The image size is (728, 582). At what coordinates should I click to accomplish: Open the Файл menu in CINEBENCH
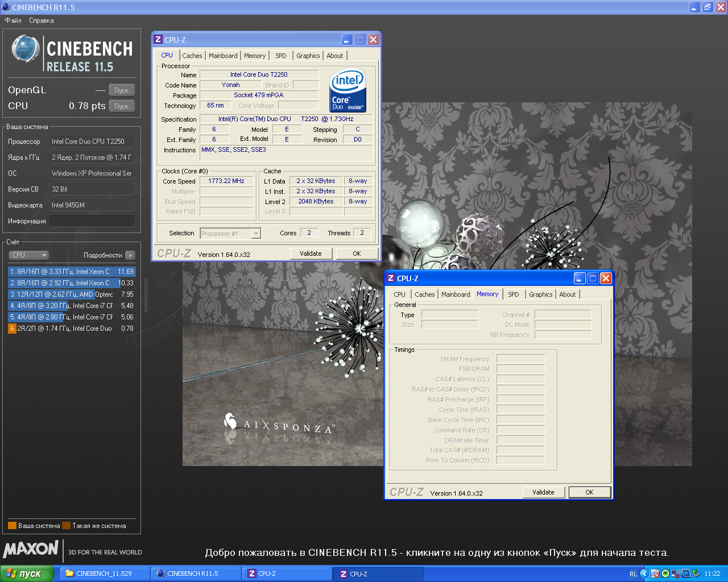pos(13,20)
